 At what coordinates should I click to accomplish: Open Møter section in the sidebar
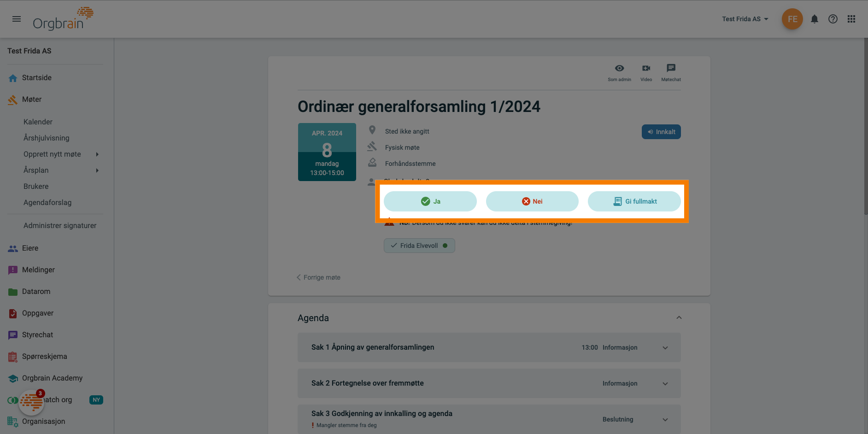[32, 99]
